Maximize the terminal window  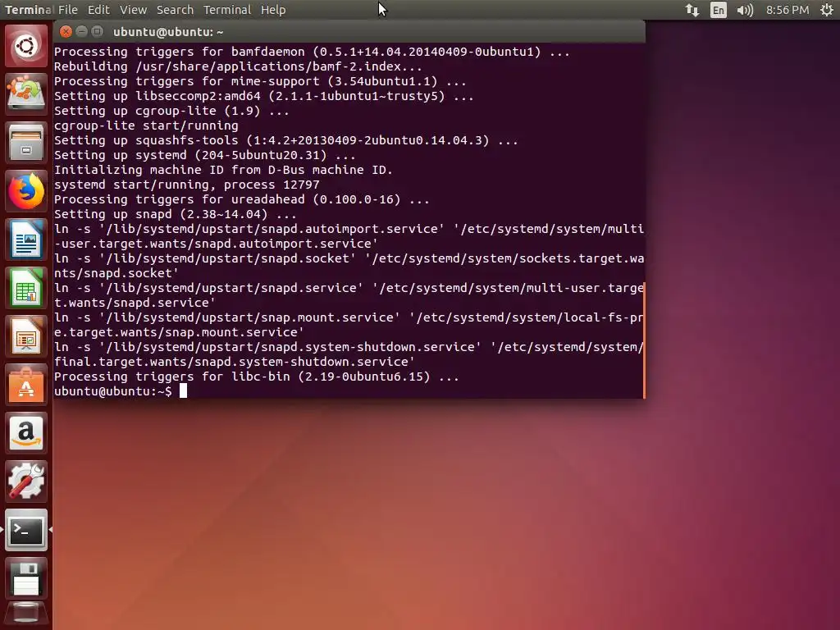[97, 32]
